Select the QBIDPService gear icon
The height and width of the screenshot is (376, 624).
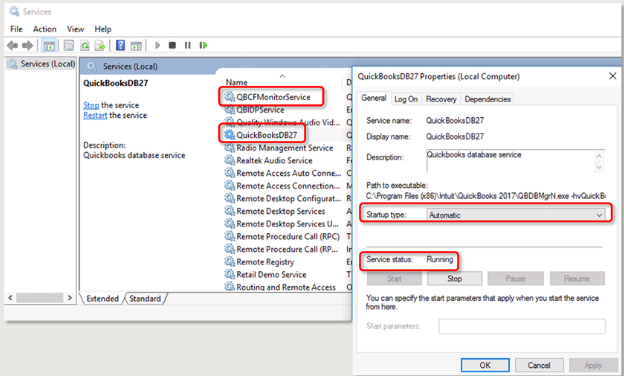point(230,109)
